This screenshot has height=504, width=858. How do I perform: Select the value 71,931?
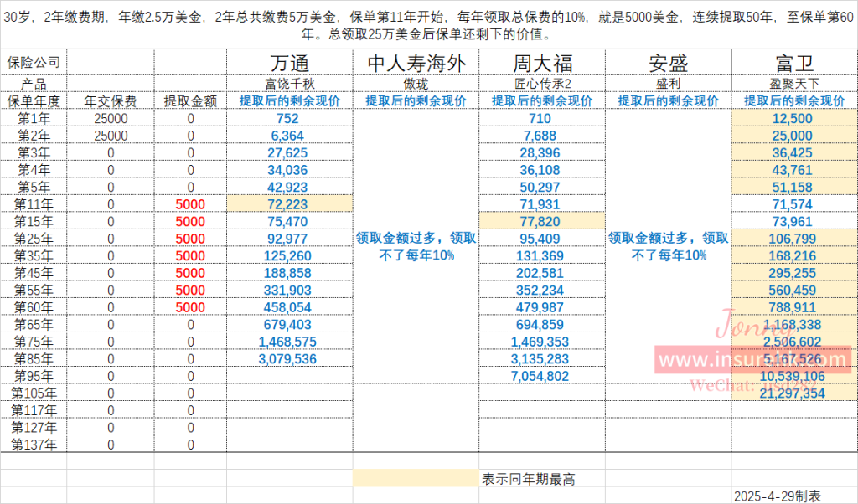(x=540, y=204)
